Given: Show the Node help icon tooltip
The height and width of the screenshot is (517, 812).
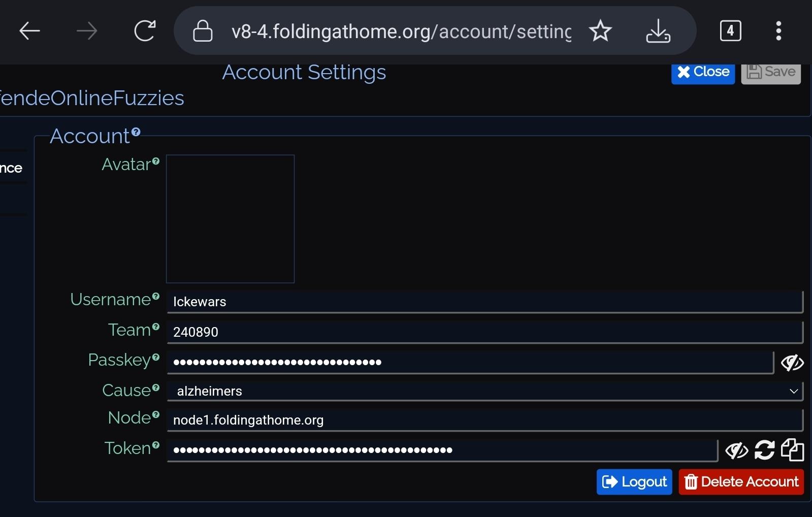Looking at the screenshot, I should pos(156,415).
